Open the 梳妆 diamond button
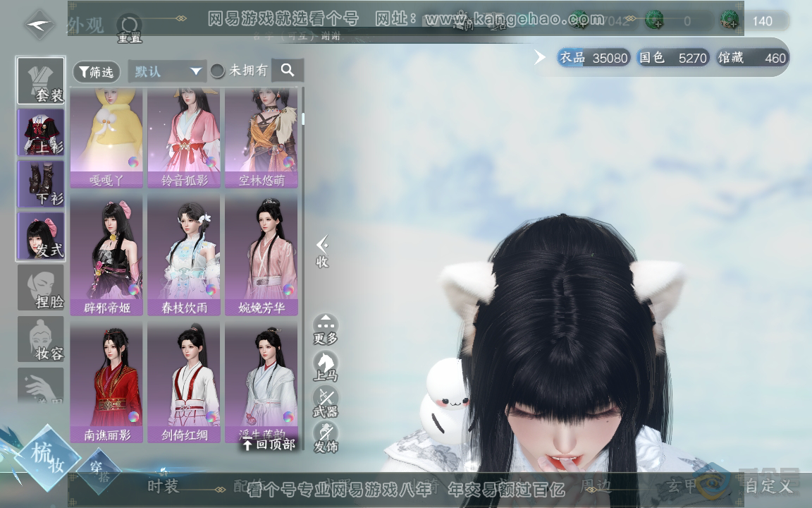 click(x=48, y=458)
